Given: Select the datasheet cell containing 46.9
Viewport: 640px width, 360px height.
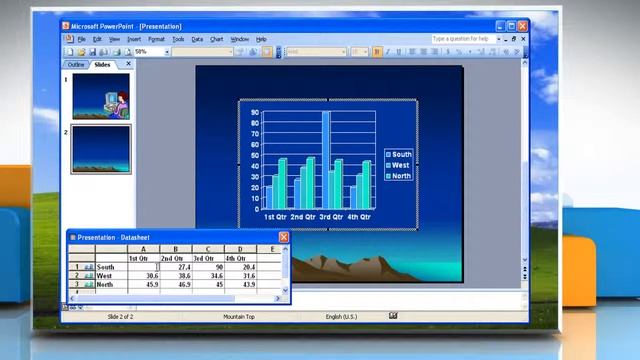Looking at the screenshot, I should click(176, 284).
